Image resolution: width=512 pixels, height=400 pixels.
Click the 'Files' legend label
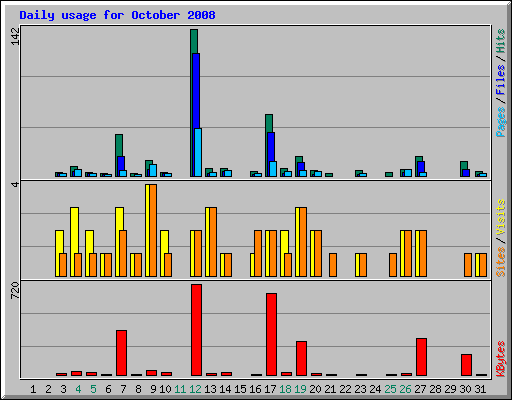point(500,80)
